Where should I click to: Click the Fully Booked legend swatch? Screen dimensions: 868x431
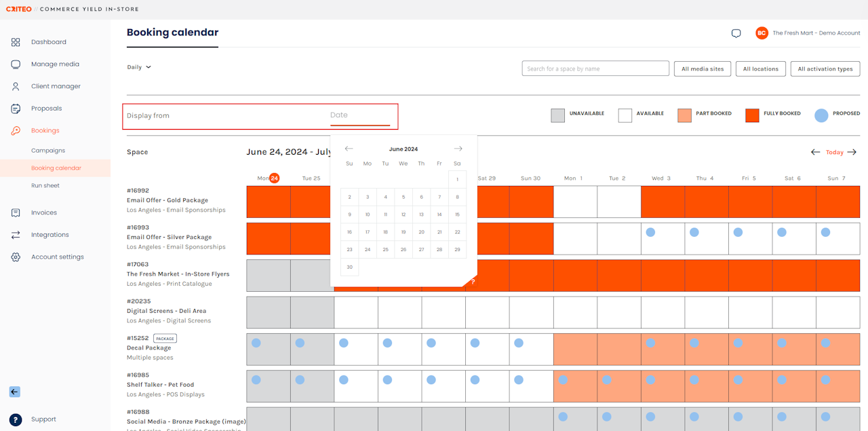[x=752, y=115]
